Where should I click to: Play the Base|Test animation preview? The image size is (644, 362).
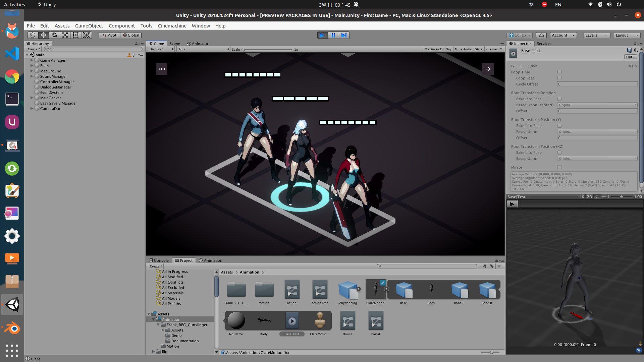(x=512, y=204)
